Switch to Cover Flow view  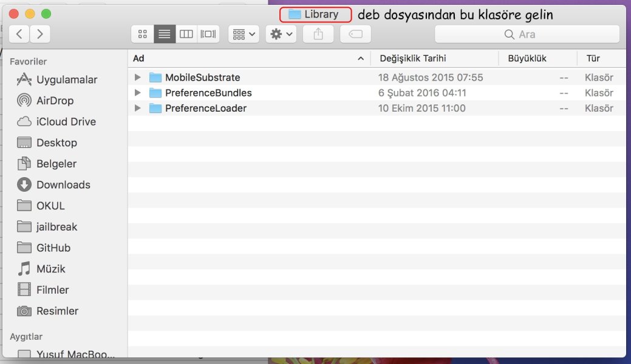(208, 34)
